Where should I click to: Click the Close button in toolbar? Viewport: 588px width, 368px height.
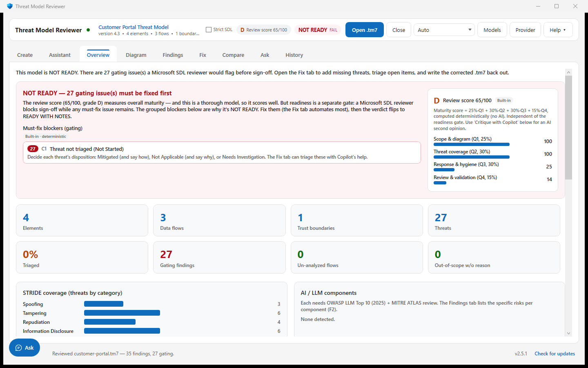click(399, 30)
